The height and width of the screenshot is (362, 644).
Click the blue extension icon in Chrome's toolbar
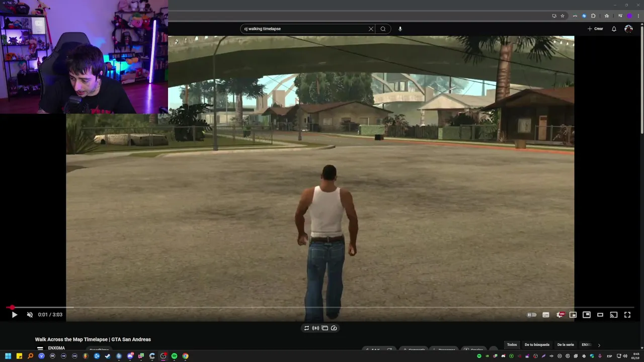coord(584,16)
